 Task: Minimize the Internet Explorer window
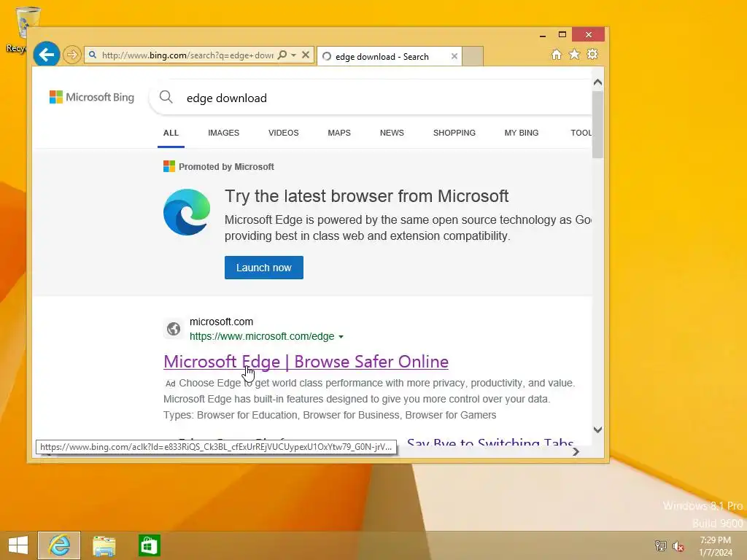click(543, 35)
